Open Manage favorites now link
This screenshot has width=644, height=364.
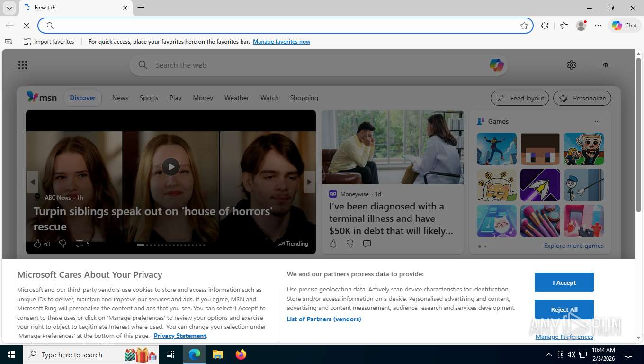click(x=281, y=42)
